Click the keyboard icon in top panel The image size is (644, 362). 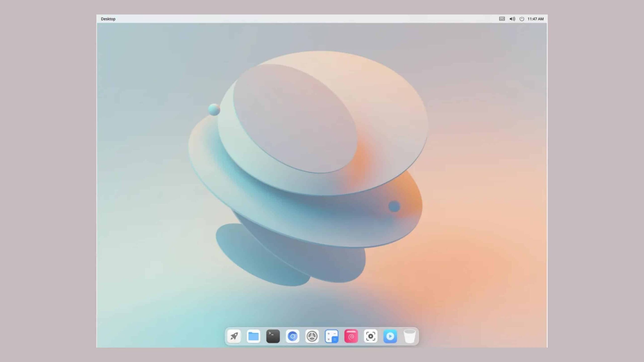pos(502,19)
